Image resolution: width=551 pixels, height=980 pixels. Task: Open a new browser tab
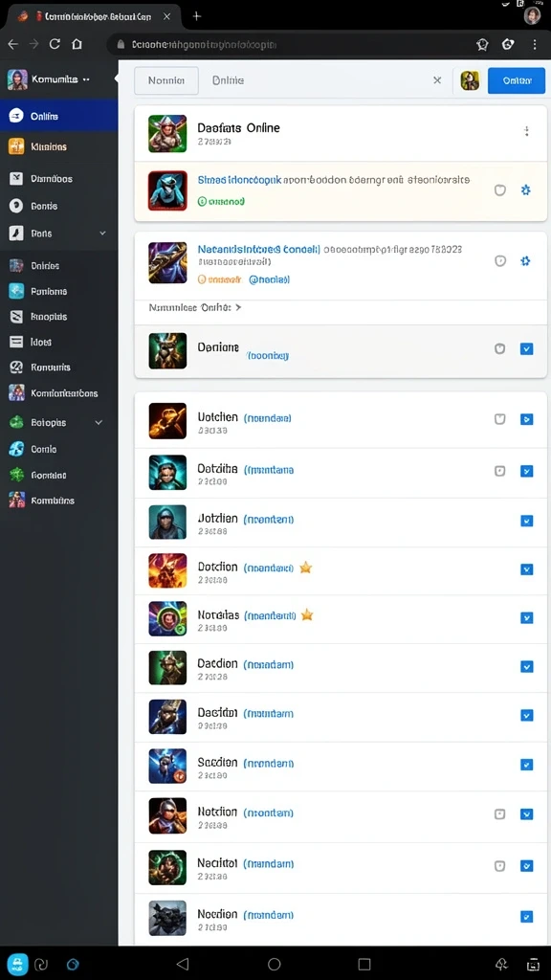pos(197,16)
